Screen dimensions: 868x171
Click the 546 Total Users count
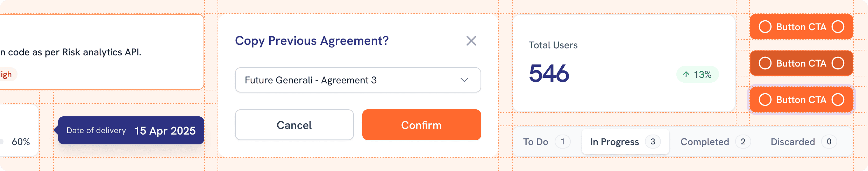click(549, 74)
